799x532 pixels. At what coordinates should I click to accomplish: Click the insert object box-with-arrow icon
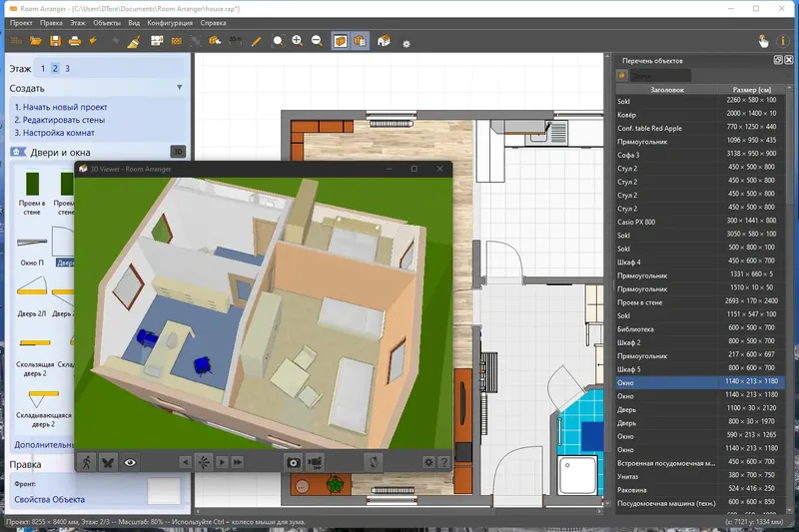pos(215,41)
